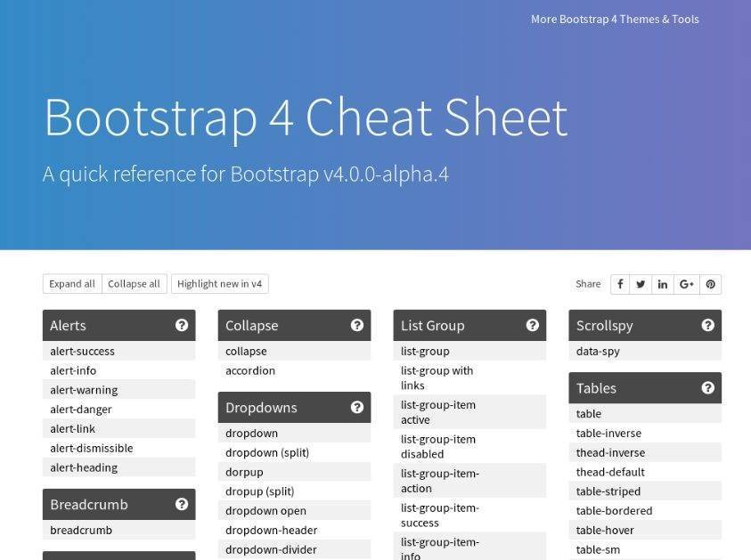Screen dimensions: 751x560
Task: Select the table item under Tables
Action: [645, 413]
